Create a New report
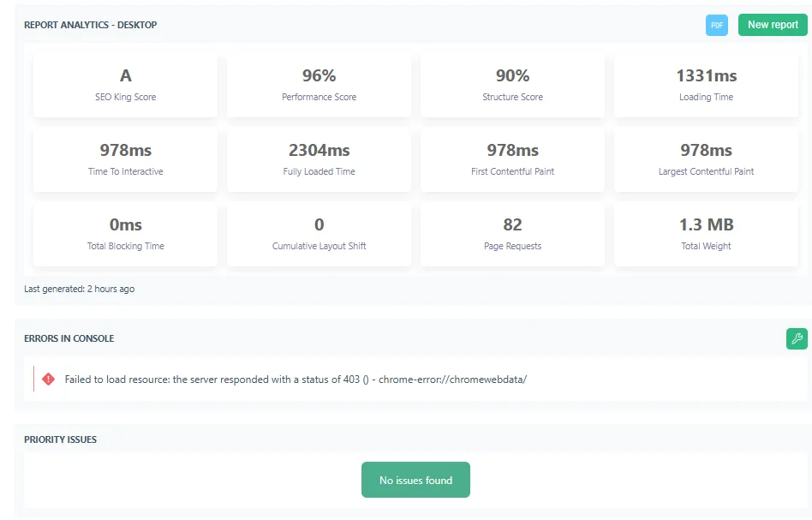 (x=772, y=25)
